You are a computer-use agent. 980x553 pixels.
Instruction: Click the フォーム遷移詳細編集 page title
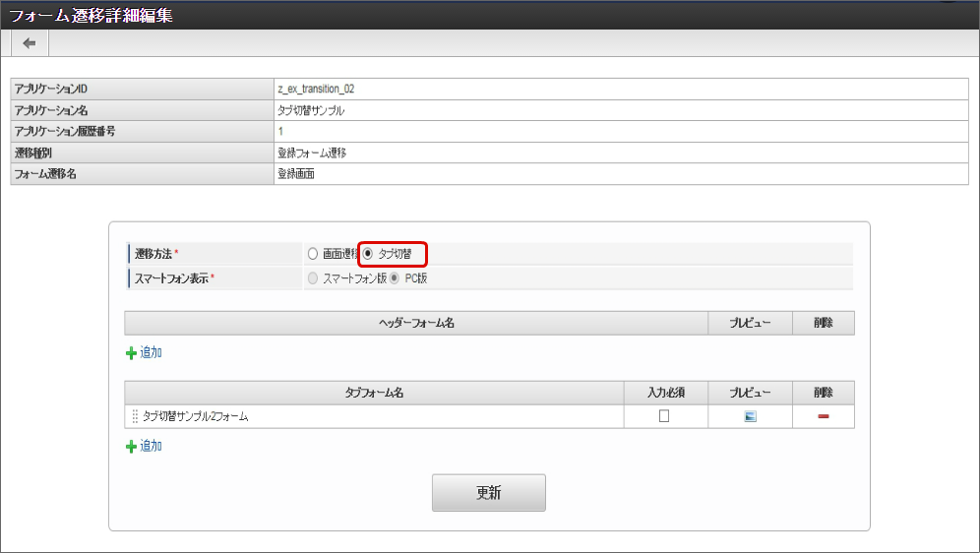pyautogui.click(x=91, y=15)
